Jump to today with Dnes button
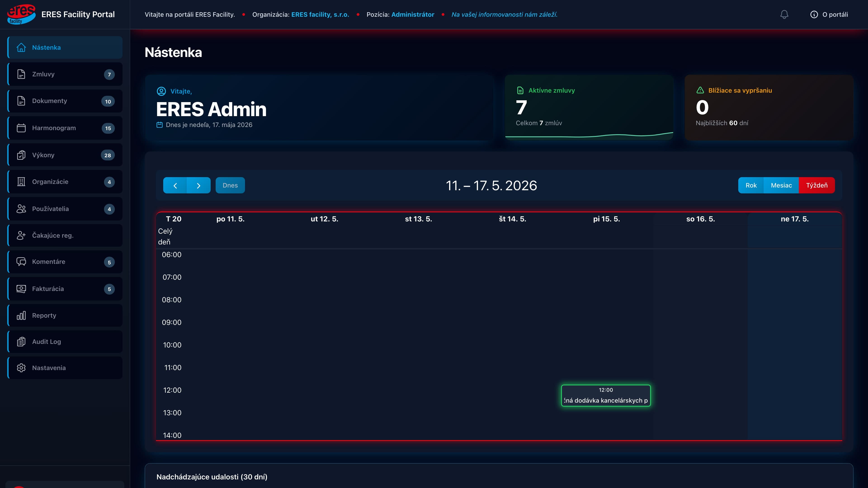The image size is (868, 488). (230, 185)
